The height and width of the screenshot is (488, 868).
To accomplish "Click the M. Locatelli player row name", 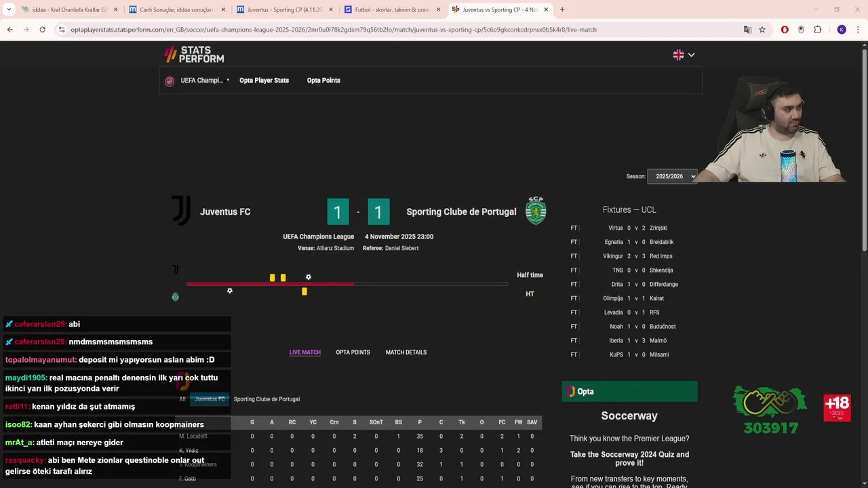I will pyautogui.click(x=193, y=436).
